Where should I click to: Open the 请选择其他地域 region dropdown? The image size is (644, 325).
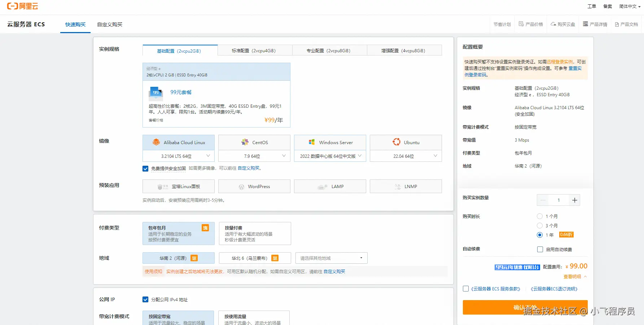[x=332, y=258]
